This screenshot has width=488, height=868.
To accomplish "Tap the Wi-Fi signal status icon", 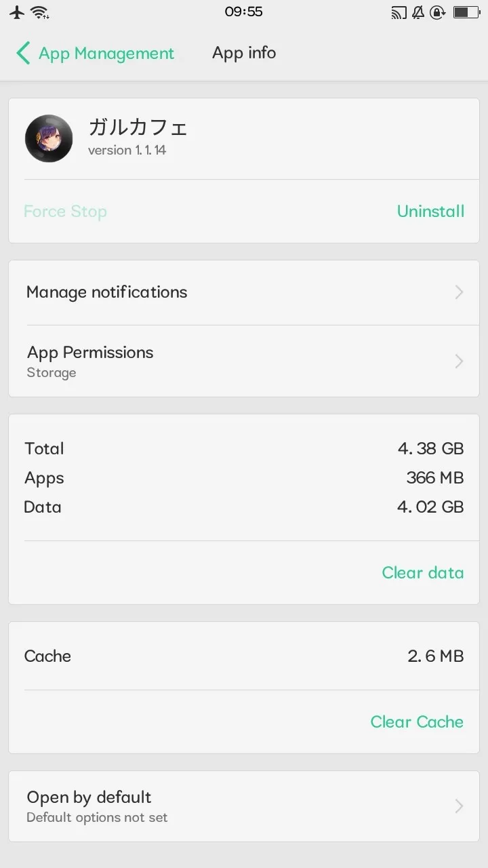I will pos(40,12).
